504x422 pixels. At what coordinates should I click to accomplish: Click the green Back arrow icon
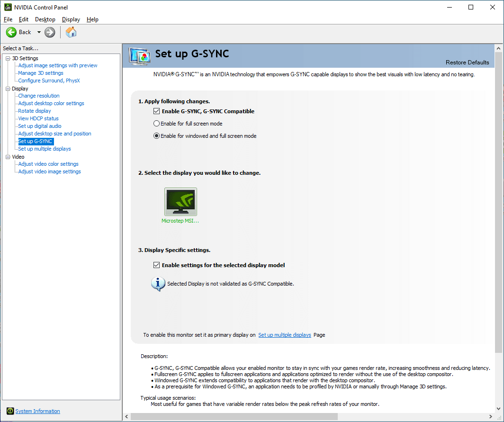(x=11, y=32)
